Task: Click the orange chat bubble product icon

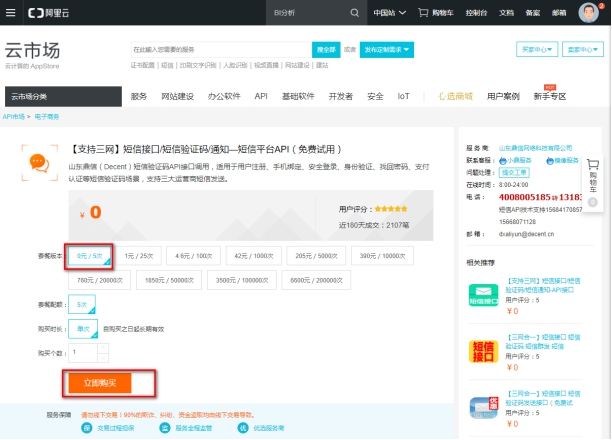Action: [39, 163]
